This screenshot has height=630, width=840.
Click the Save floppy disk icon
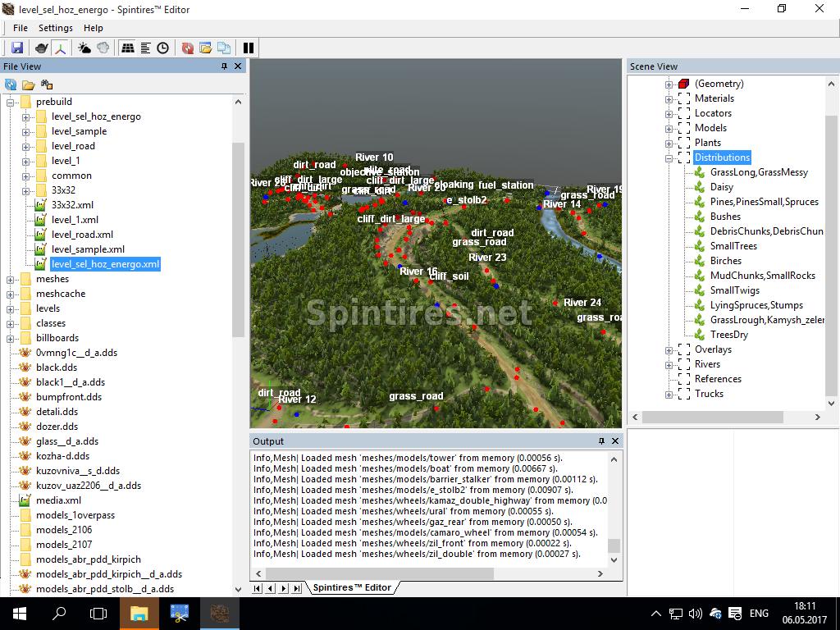17,48
